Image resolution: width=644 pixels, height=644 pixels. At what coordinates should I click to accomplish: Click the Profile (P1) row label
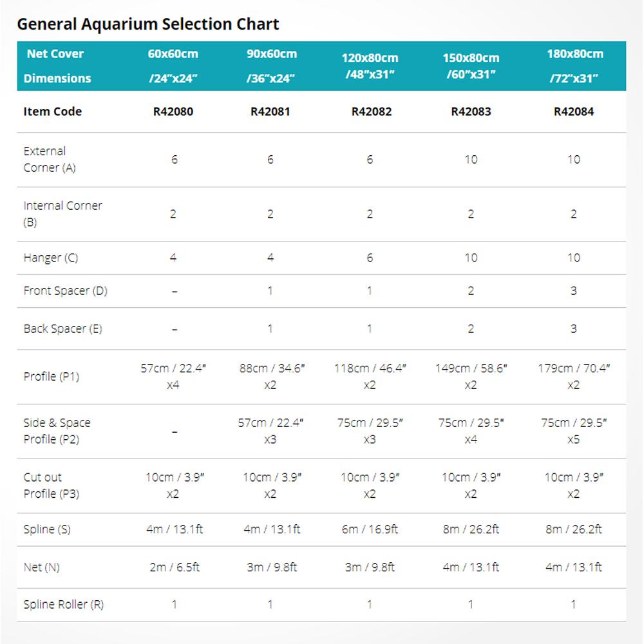pos(52,377)
